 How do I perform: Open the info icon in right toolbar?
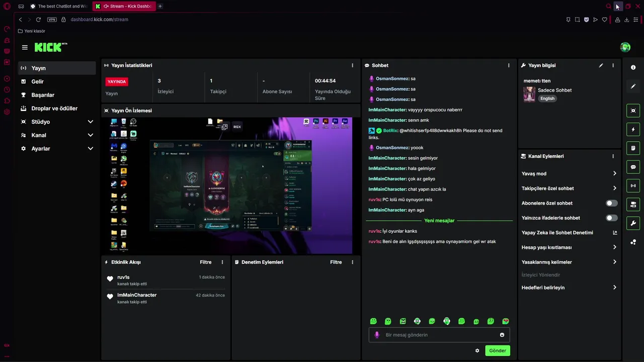(x=633, y=67)
